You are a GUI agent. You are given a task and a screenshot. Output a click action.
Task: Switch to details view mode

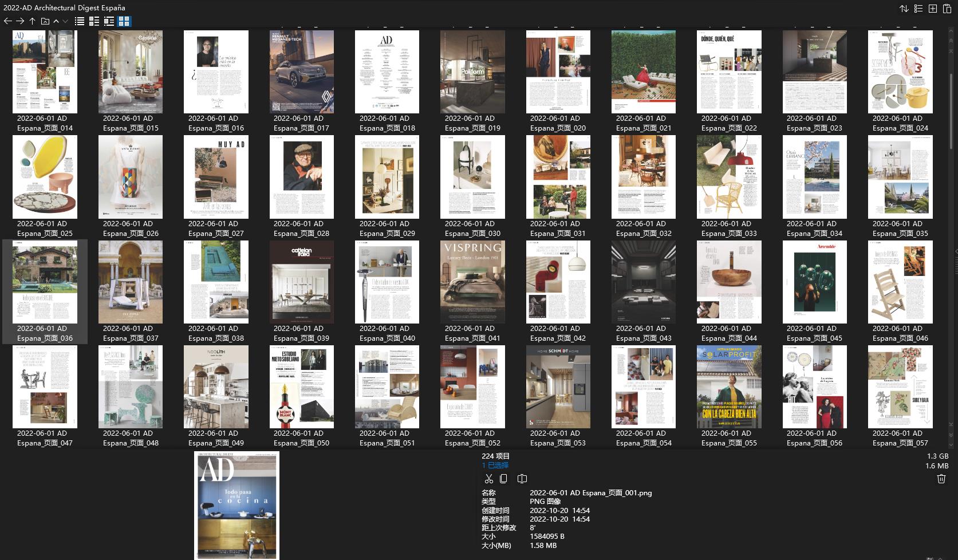pyautogui.click(x=94, y=21)
